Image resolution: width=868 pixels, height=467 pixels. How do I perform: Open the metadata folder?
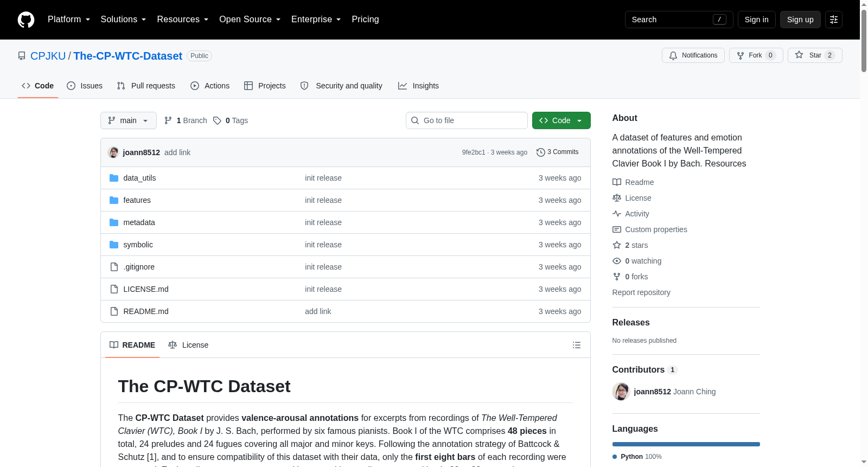click(x=139, y=222)
